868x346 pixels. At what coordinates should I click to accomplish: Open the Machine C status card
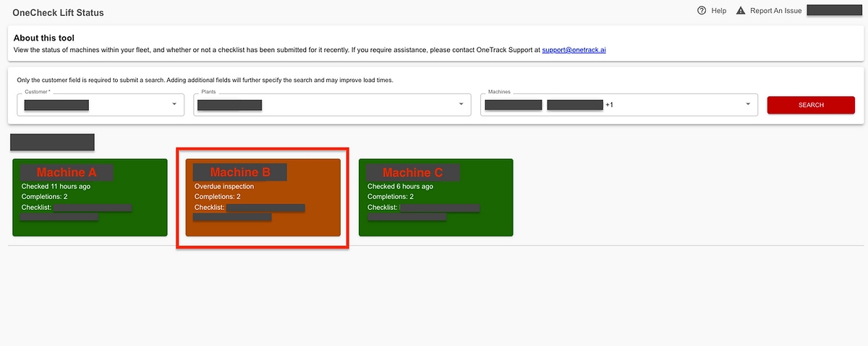tap(435, 198)
